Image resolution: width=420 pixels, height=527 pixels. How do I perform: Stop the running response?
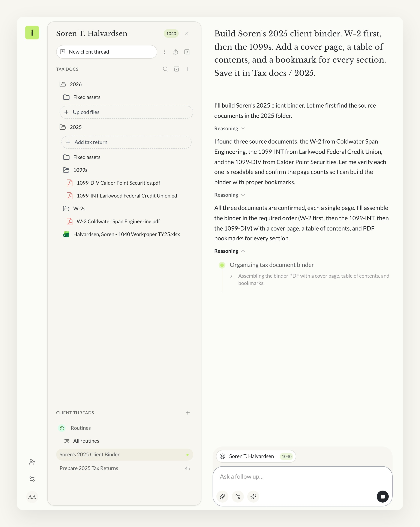(382, 497)
